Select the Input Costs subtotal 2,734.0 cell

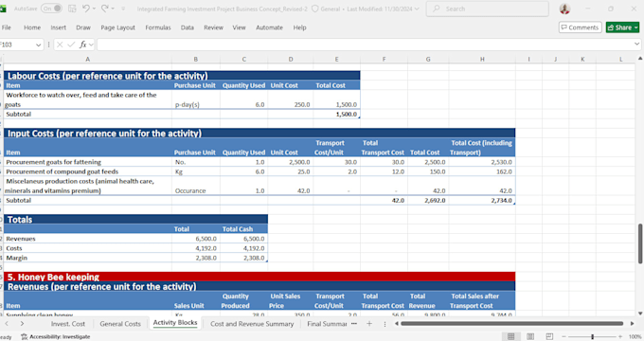coord(482,201)
